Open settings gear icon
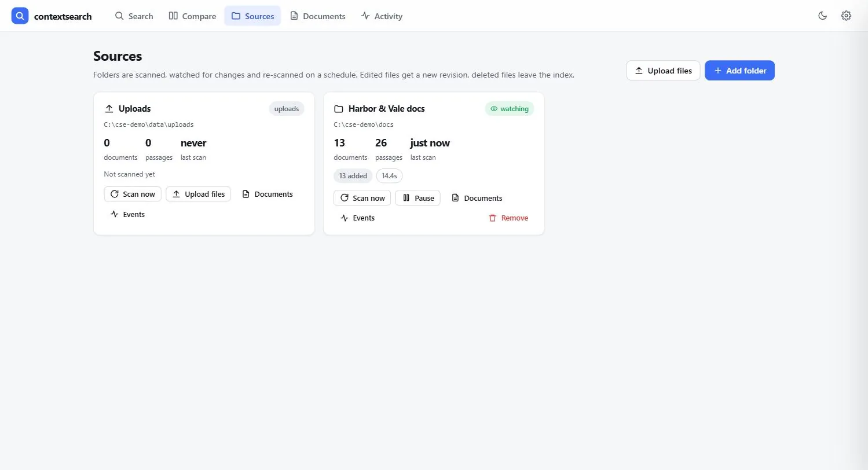868x470 pixels. tap(846, 16)
